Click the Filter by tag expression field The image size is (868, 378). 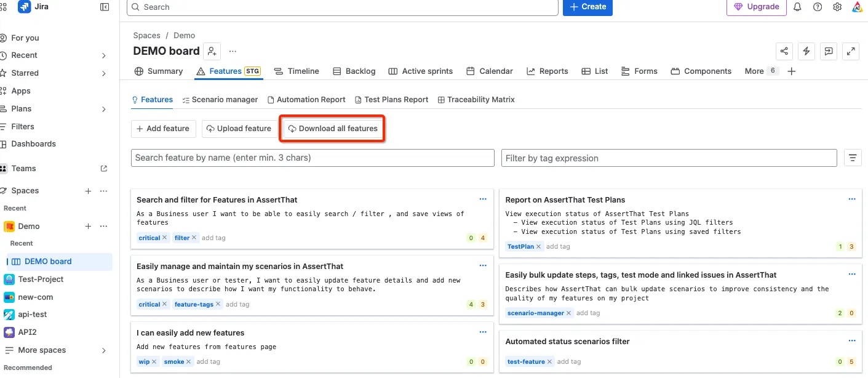(669, 158)
